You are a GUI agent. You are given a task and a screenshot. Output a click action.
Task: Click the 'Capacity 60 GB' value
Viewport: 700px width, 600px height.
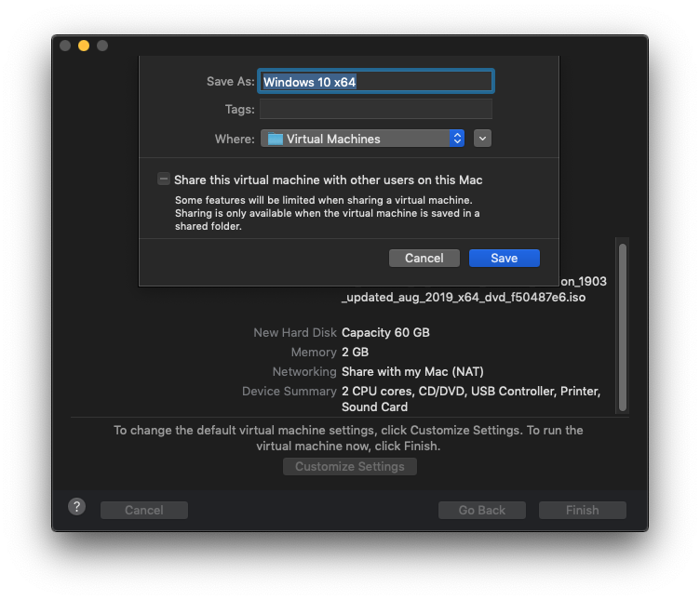(x=385, y=332)
